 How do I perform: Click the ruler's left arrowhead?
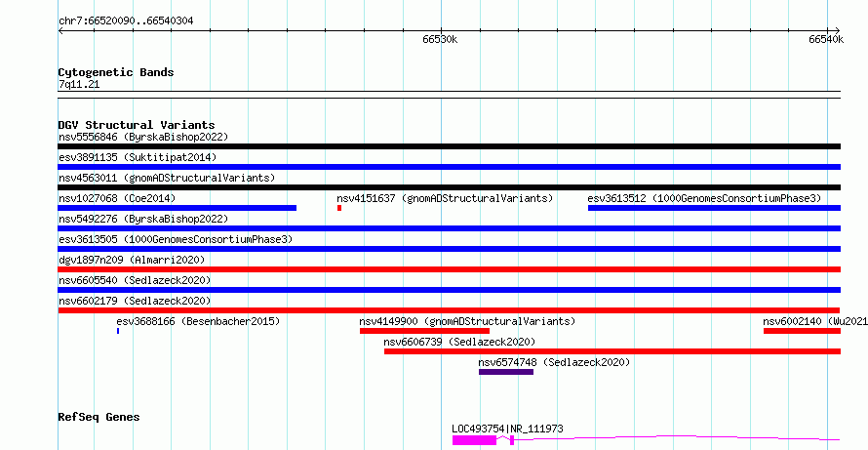(60, 30)
